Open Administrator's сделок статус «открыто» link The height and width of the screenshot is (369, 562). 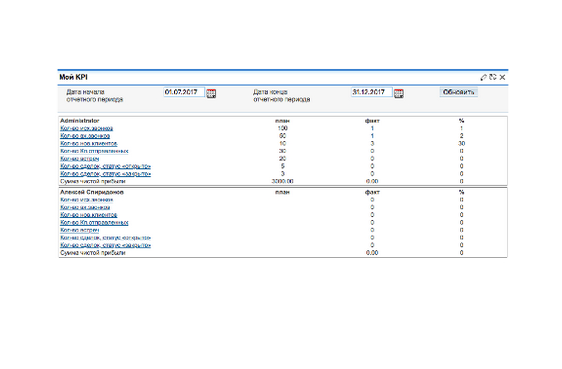tap(105, 166)
